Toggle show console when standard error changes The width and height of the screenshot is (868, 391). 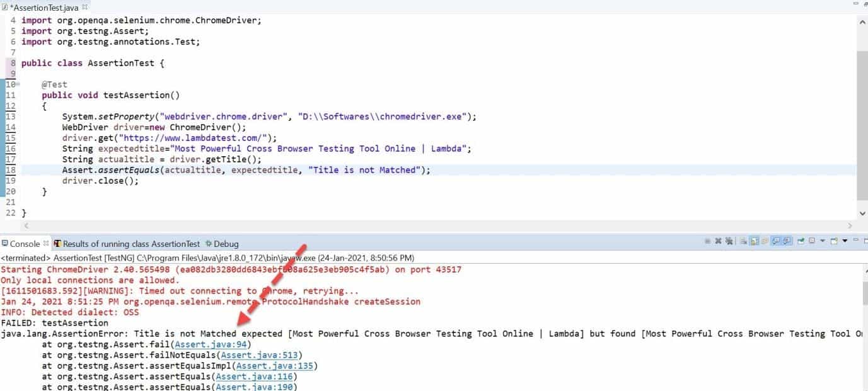[787, 241]
